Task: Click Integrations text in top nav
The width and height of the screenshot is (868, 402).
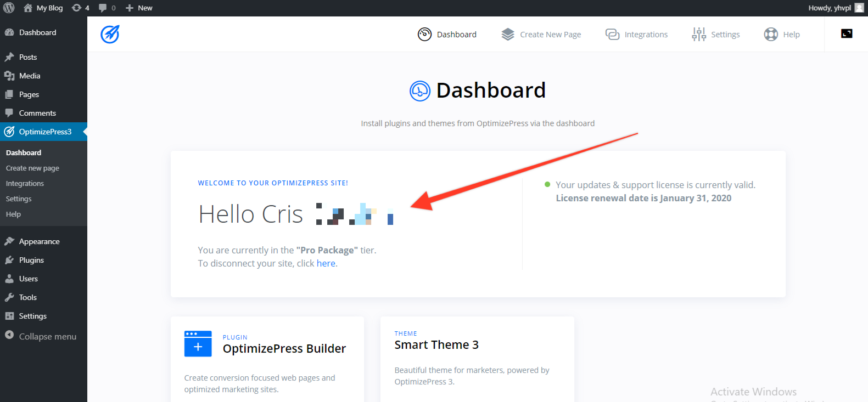Action: [646, 34]
